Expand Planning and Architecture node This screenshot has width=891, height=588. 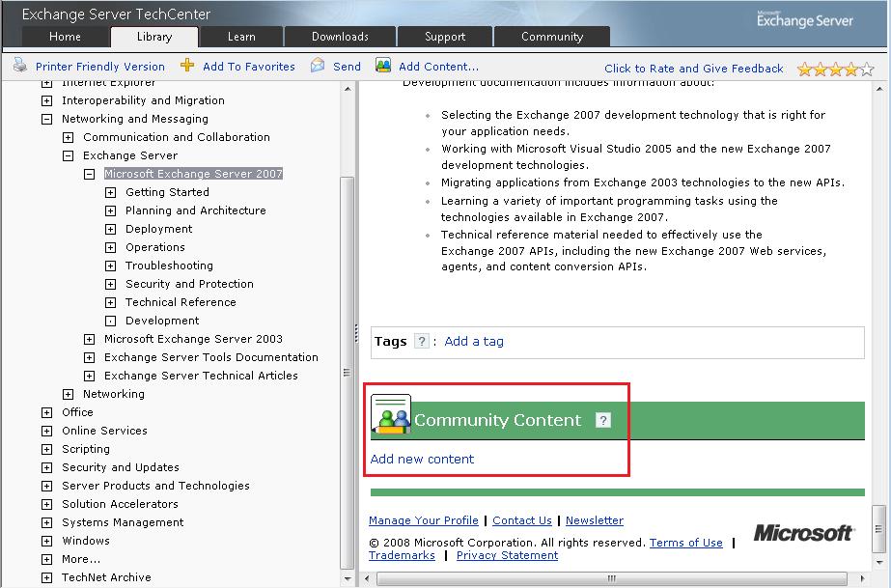coord(110,210)
